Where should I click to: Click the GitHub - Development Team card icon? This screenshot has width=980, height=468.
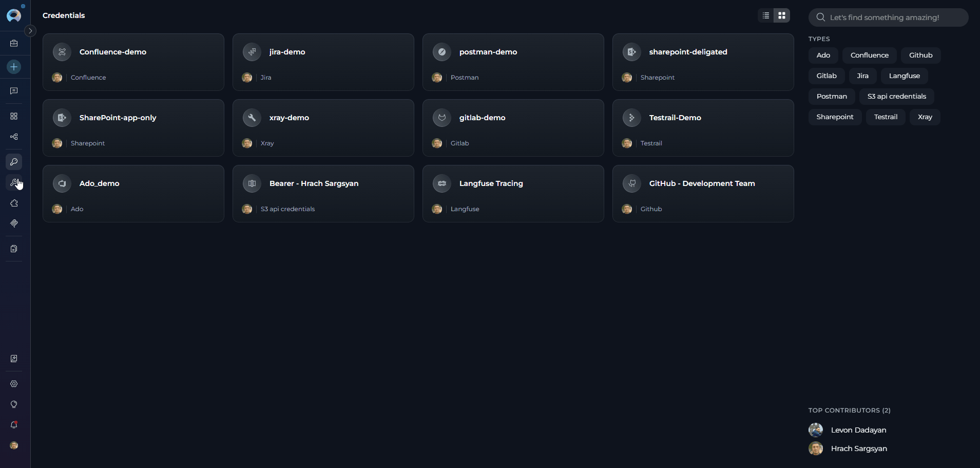(x=632, y=183)
